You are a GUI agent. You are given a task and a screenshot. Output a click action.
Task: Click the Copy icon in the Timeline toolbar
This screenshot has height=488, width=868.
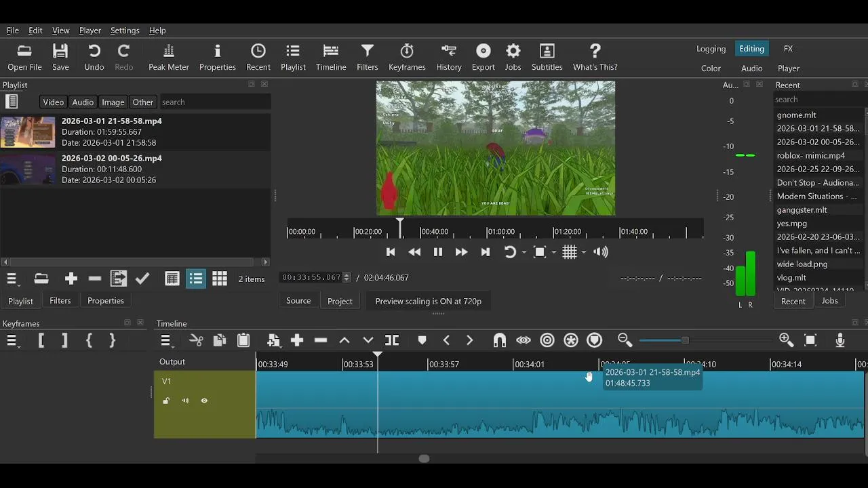(220, 340)
